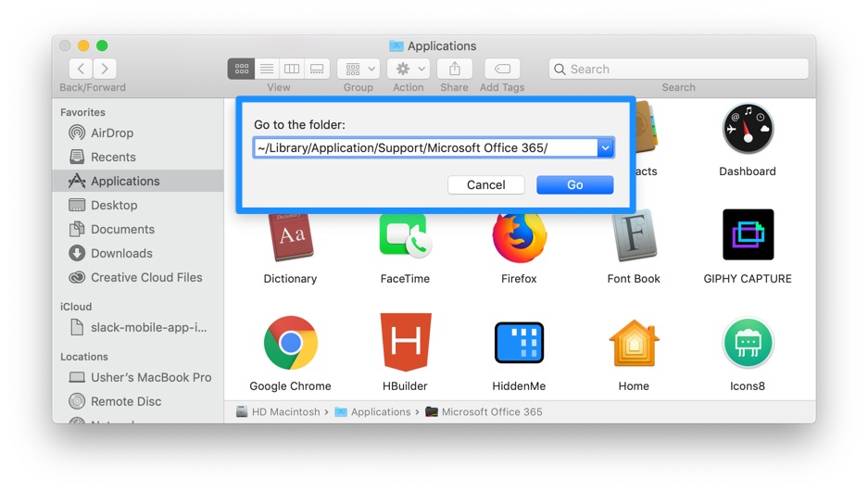
Task: Select slack-mobile-app iCloud item
Action: pos(138,328)
